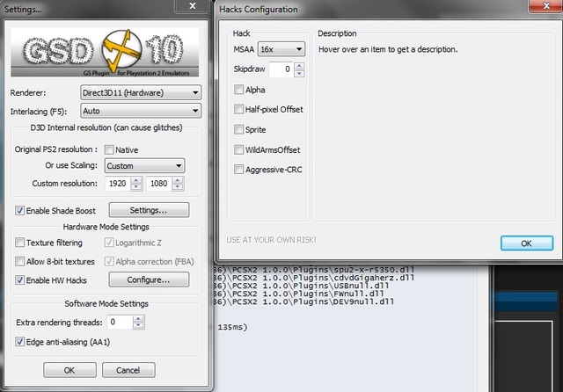Check the Native resolution checkbox
This screenshot has height=392, width=563.
(109, 149)
